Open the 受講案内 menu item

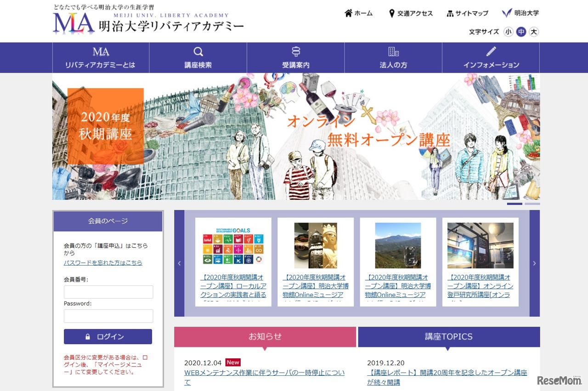296,58
